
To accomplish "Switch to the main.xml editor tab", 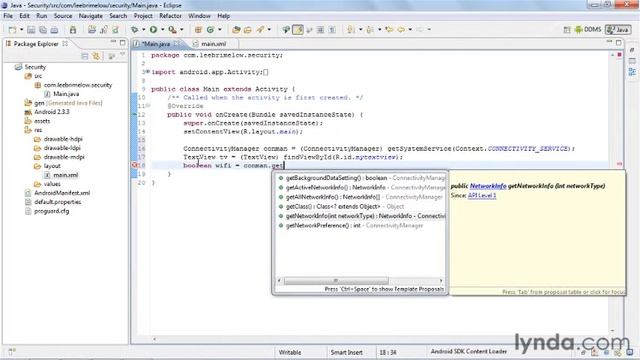I will [213, 44].
